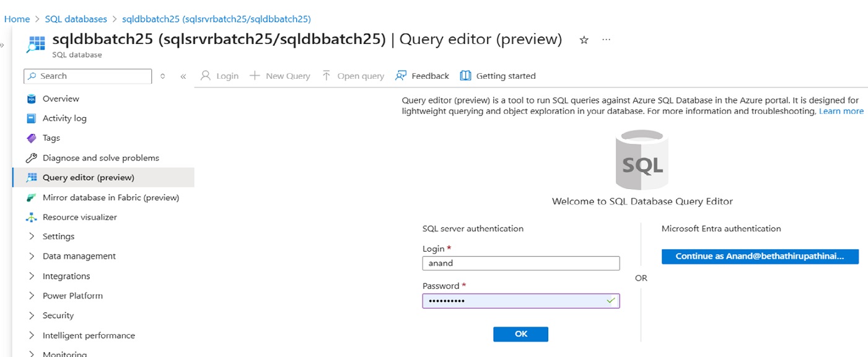The height and width of the screenshot is (357, 868).
Task: Open the Resource visualizer
Action: point(81,216)
